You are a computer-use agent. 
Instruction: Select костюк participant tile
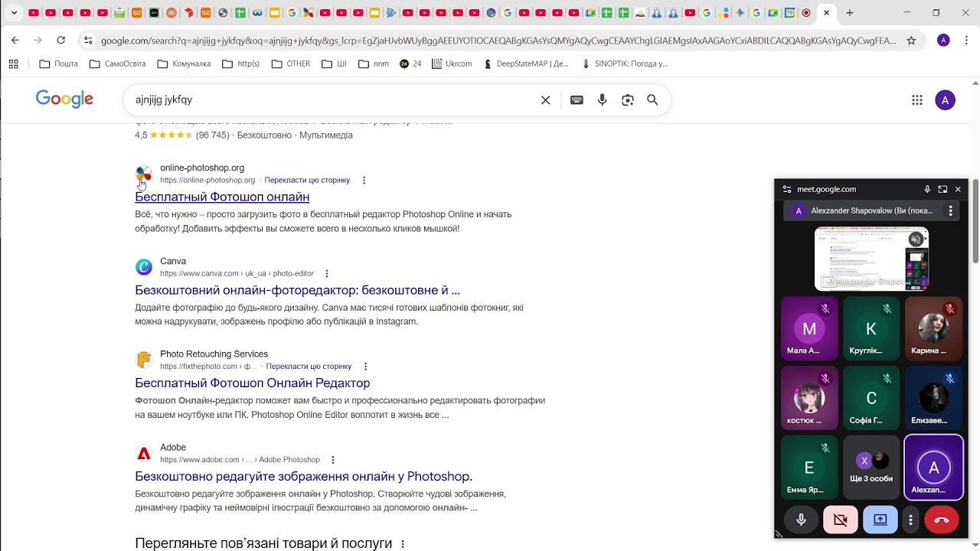809,397
